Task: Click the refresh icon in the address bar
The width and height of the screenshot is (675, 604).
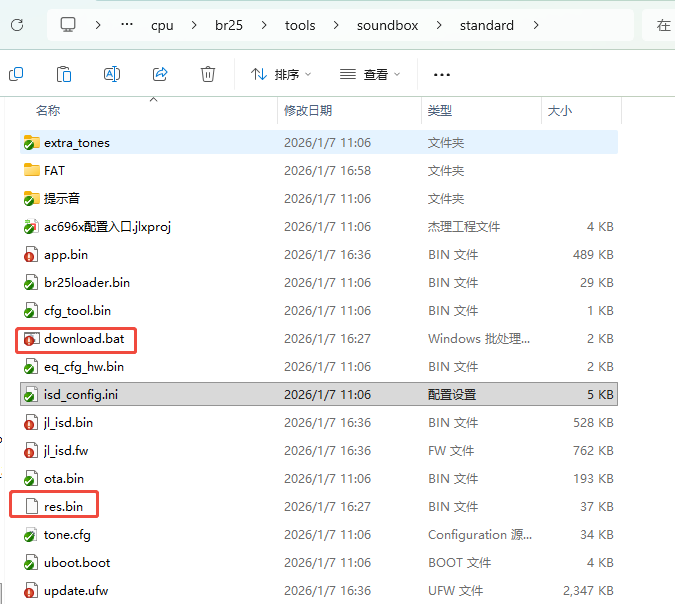Action: pos(17,25)
